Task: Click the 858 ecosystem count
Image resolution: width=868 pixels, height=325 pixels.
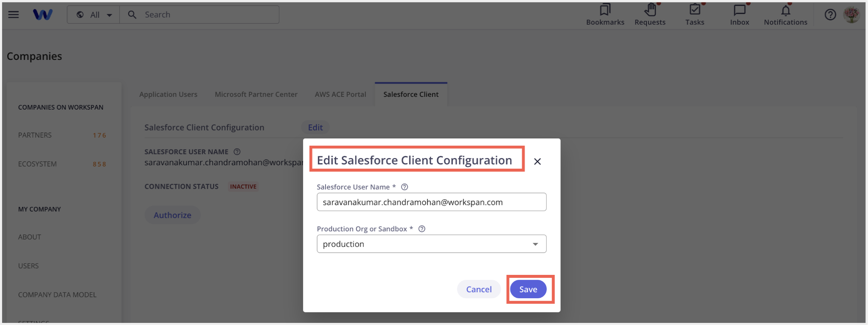Action: 100,164
